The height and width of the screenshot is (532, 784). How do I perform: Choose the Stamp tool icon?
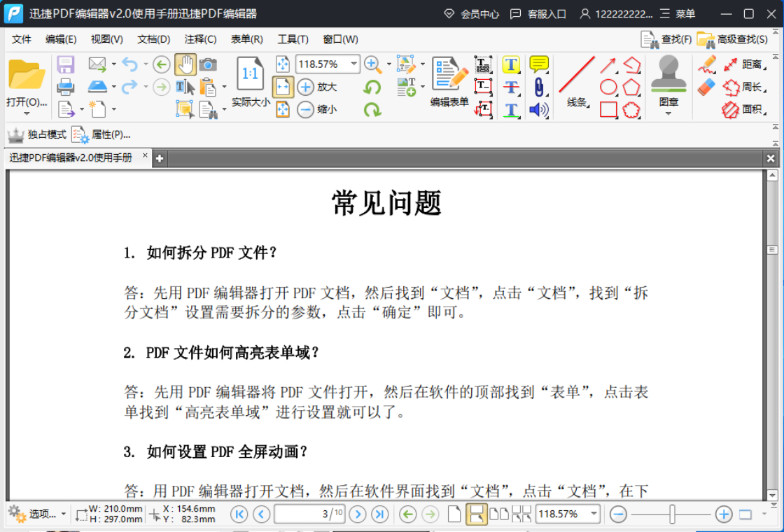668,73
